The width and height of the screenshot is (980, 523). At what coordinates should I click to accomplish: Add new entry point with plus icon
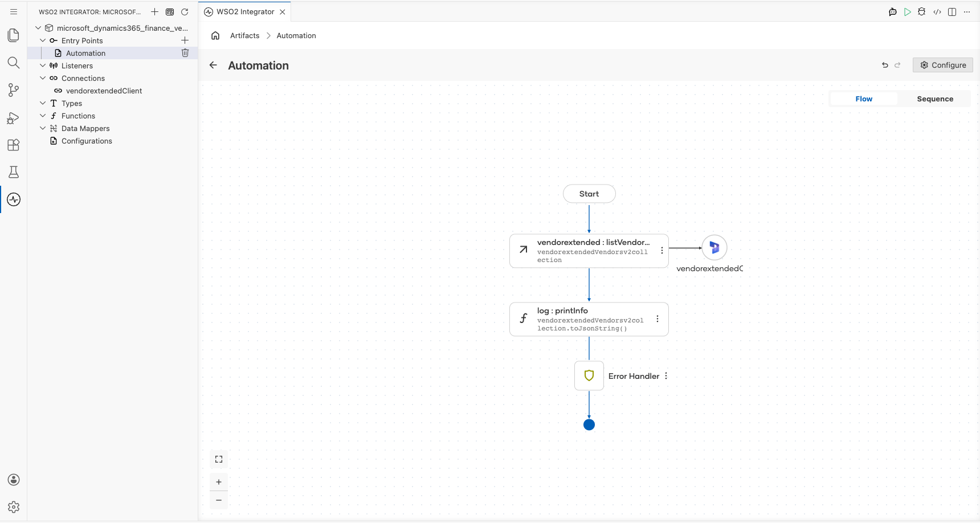pyautogui.click(x=185, y=40)
